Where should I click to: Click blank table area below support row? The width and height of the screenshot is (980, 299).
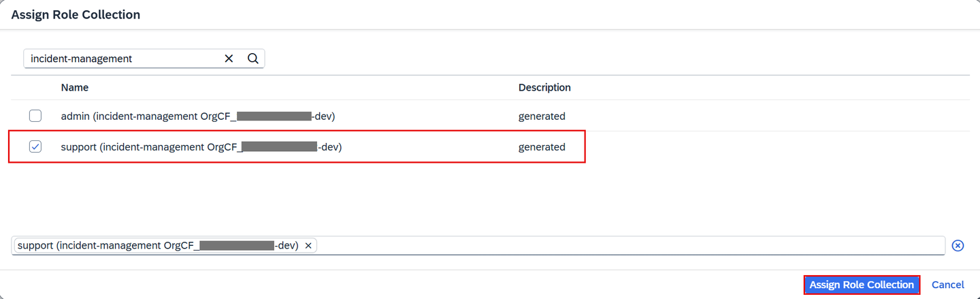point(490,196)
